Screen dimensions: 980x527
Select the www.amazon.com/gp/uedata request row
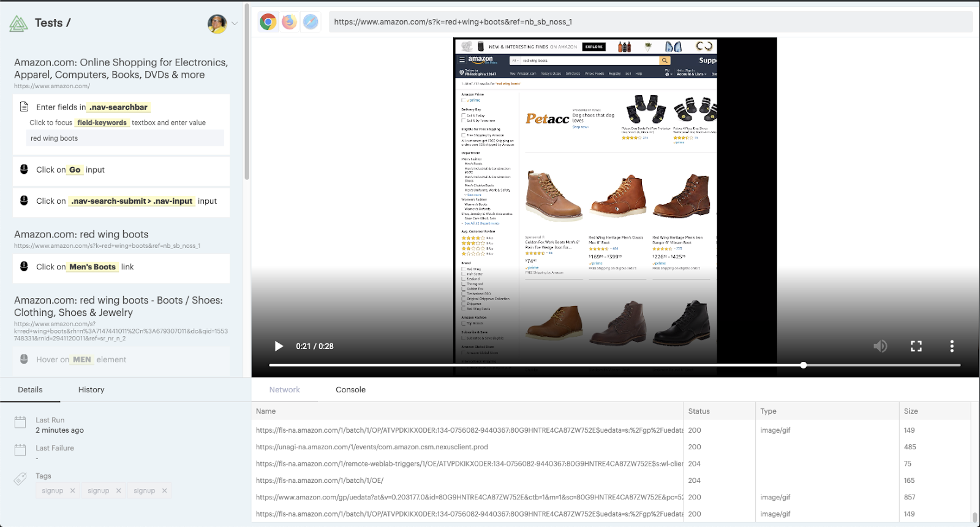click(611, 498)
